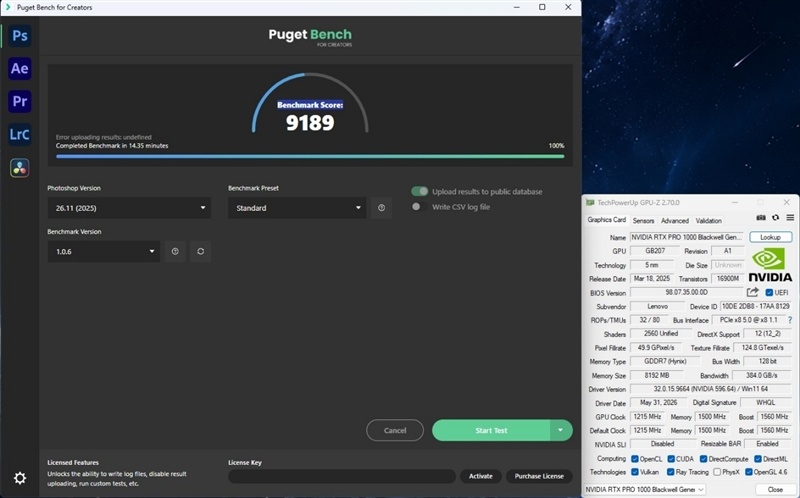Screen dimensions: 800x498
Task: Click the Activate license button
Action: [x=481, y=476]
